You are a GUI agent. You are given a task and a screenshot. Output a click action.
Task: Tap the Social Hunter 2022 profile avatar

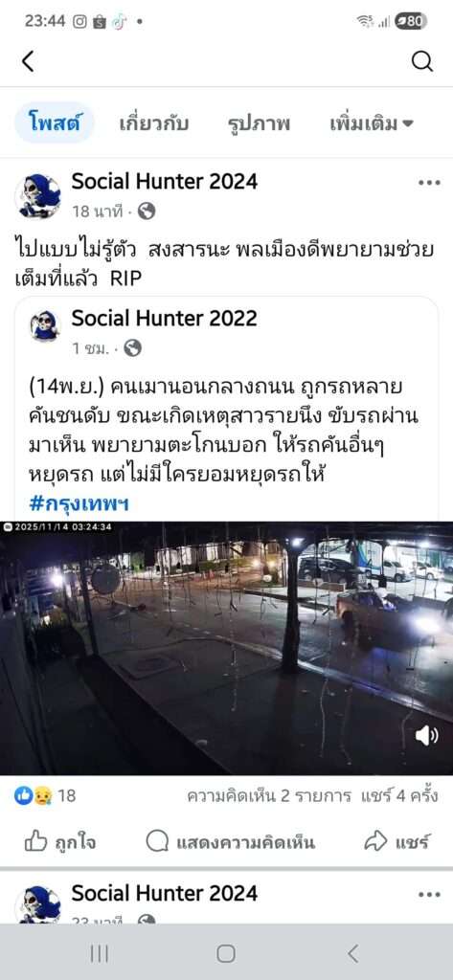point(45,326)
